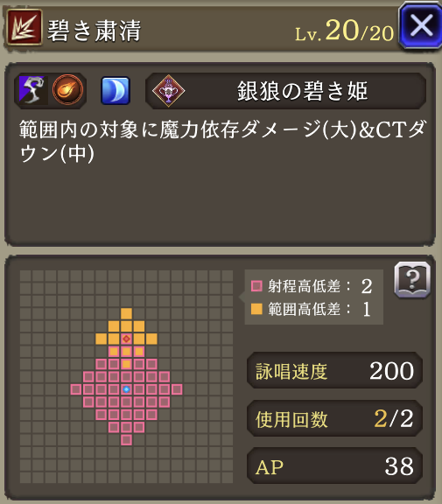Click the pink 射程高低差 legend square
Screen dimensions: 442x504
click(x=256, y=286)
